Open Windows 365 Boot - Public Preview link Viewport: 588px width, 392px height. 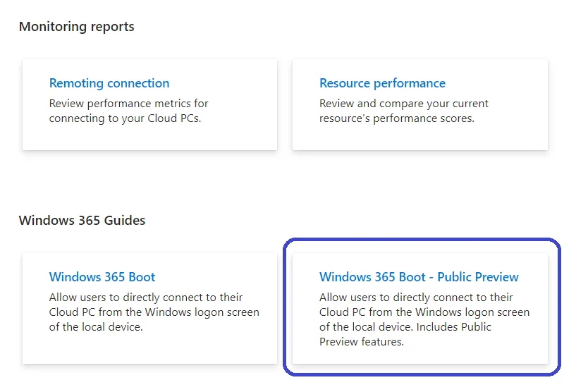(x=419, y=277)
